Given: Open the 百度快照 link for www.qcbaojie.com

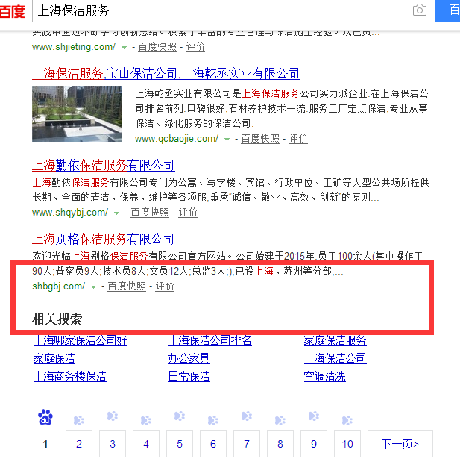Looking at the screenshot, I should click(260, 138).
